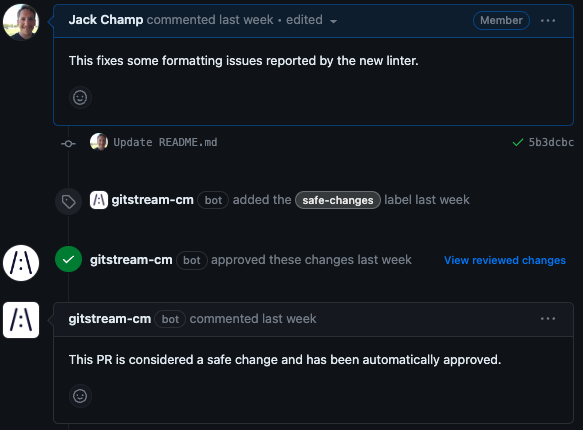
Task: Click the 'commented last week' timestamp of bot comment
Action: [x=253, y=319]
